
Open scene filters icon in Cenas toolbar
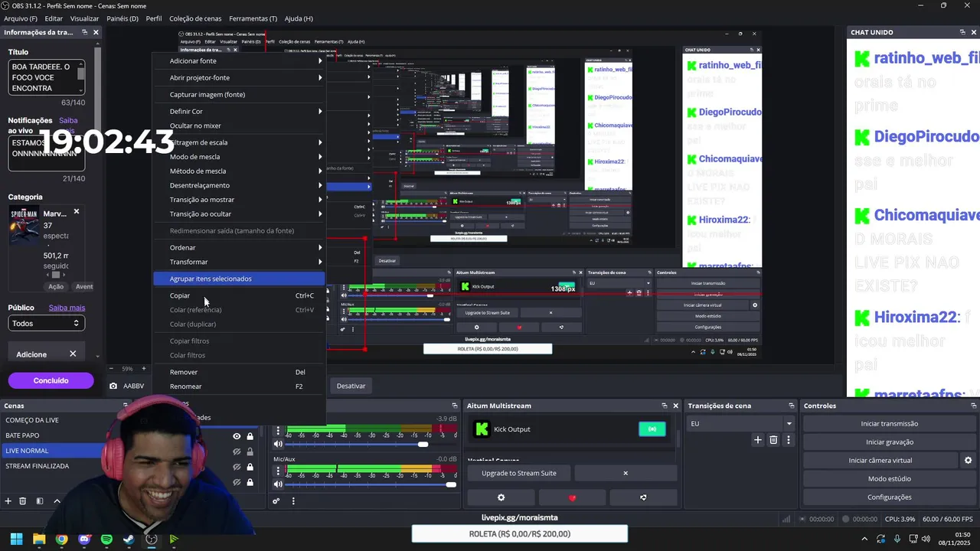(x=40, y=501)
